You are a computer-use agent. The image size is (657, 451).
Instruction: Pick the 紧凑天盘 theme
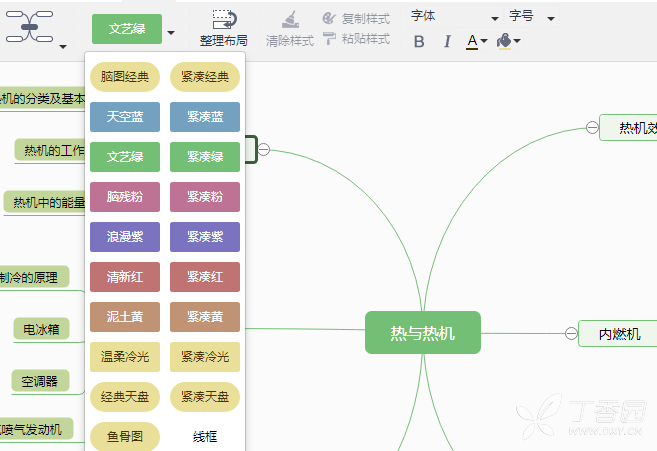pyautogui.click(x=205, y=397)
